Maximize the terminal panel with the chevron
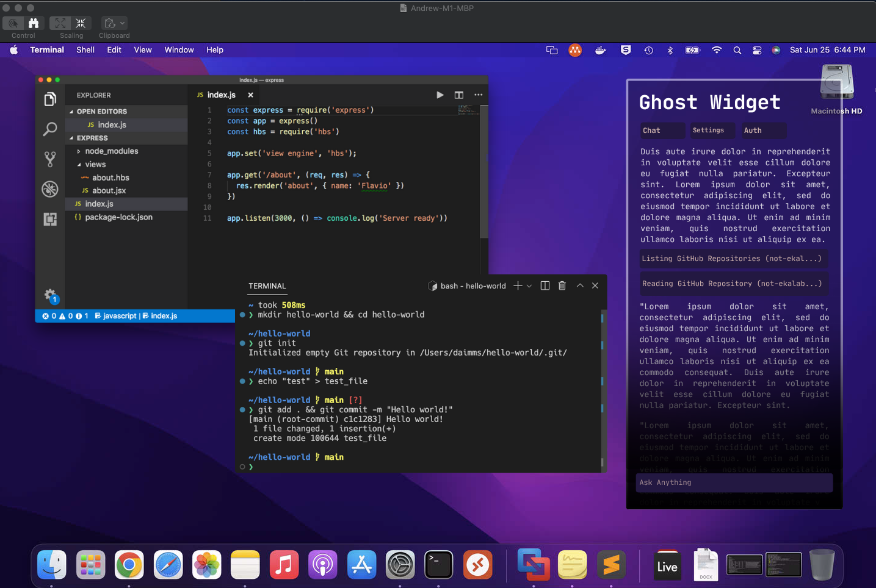The height and width of the screenshot is (588, 876). [x=579, y=285]
